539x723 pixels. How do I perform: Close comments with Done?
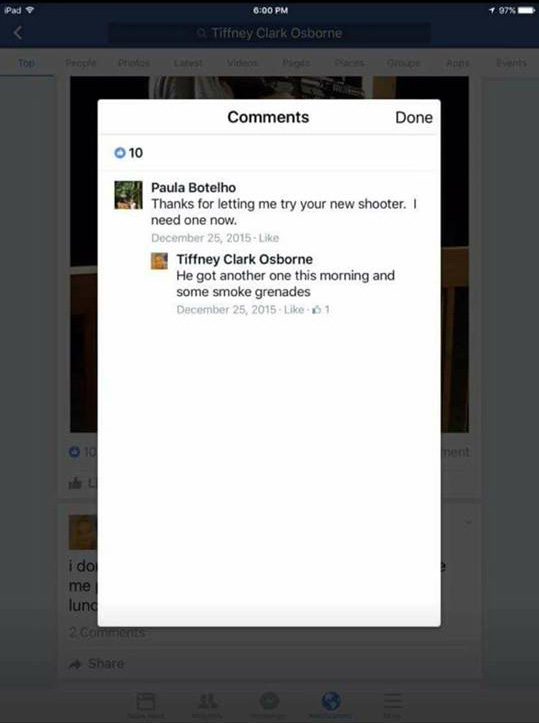coord(414,118)
